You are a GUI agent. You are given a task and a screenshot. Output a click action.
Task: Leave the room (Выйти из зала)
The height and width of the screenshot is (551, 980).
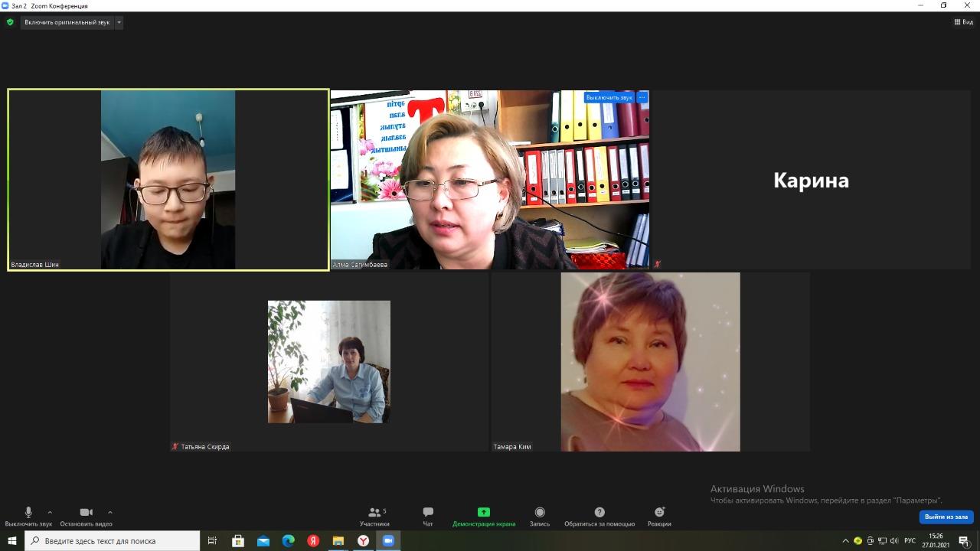[x=946, y=517]
